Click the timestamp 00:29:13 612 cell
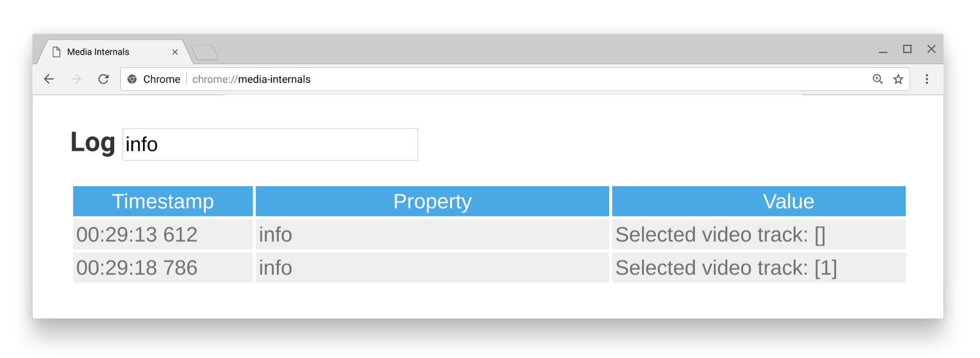This screenshot has height=358, width=980. [x=137, y=234]
